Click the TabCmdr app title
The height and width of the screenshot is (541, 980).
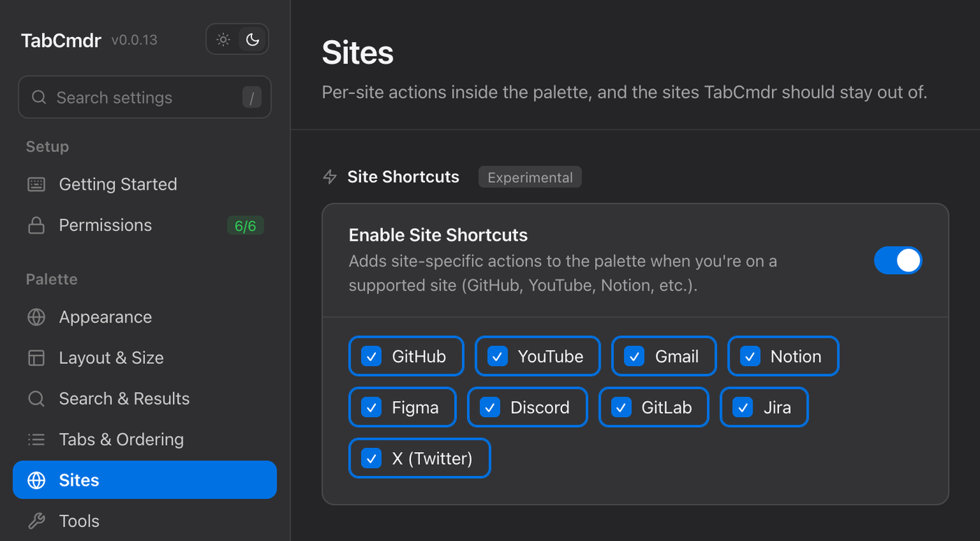point(61,40)
